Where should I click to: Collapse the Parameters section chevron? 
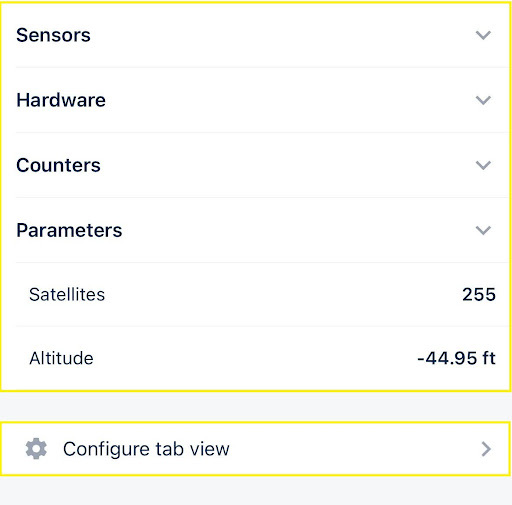(483, 230)
